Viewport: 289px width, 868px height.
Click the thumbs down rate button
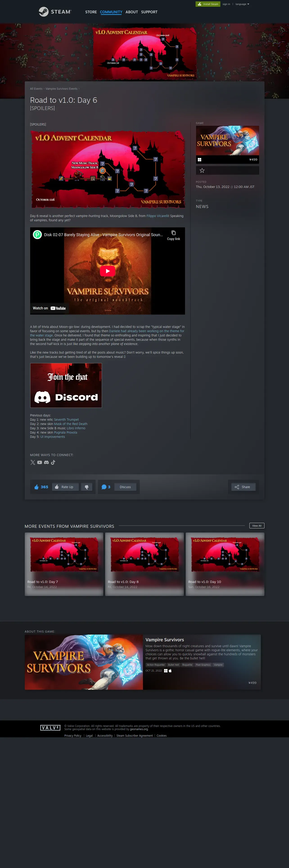86,487
